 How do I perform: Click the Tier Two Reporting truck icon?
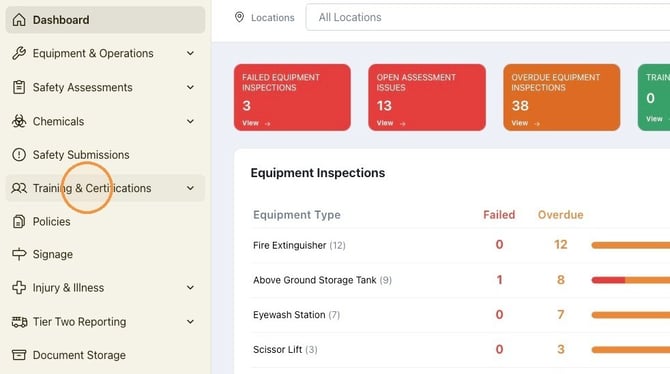19,322
